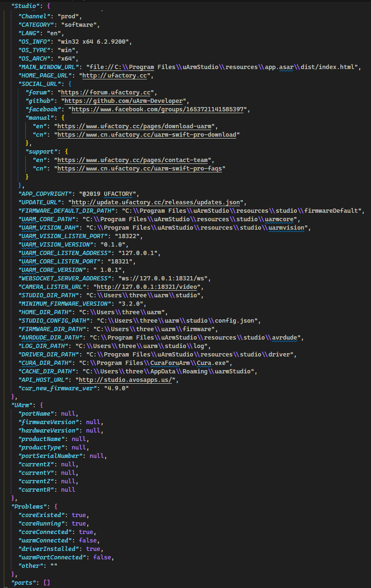This screenshot has height=588, width=371.
Task: Open the Facebook groups URL
Action: [158, 109]
